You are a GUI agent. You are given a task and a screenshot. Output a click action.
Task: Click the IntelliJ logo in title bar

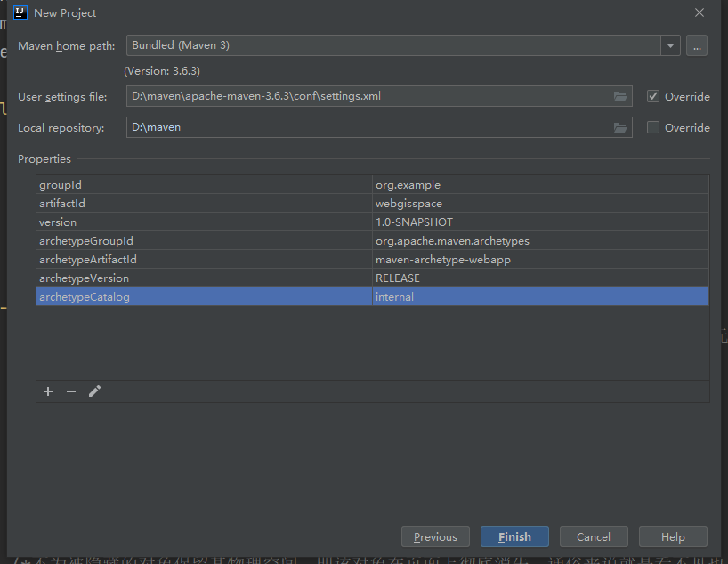[x=20, y=12]
